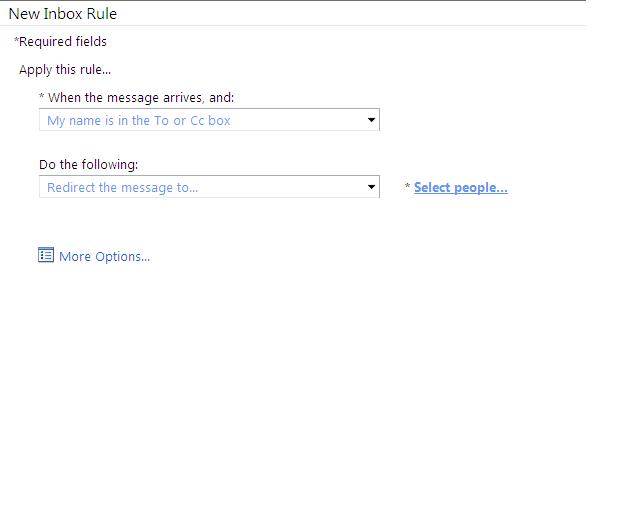Expand the 'When the message arrives' dropdown arrow

(x=371, y=120)
